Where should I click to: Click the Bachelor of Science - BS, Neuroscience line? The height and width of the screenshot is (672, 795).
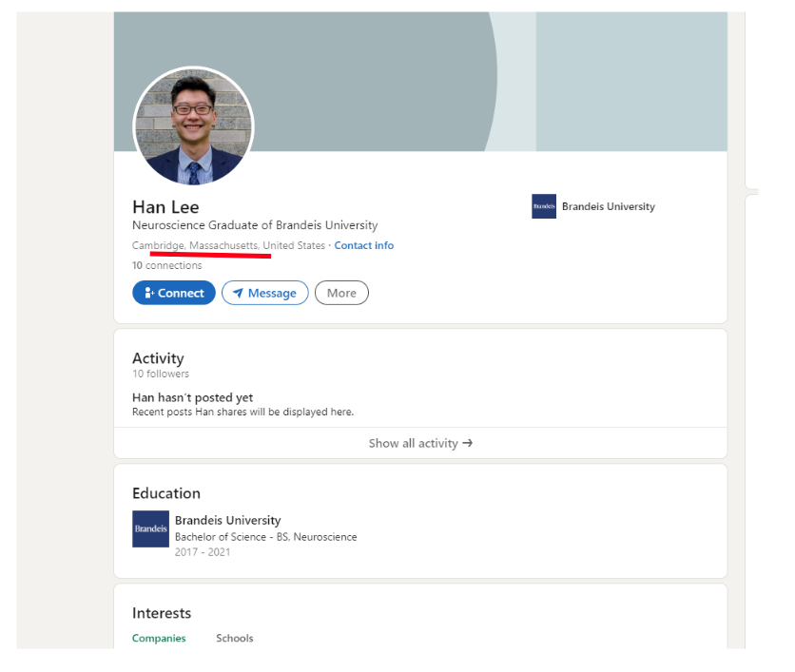265,537
